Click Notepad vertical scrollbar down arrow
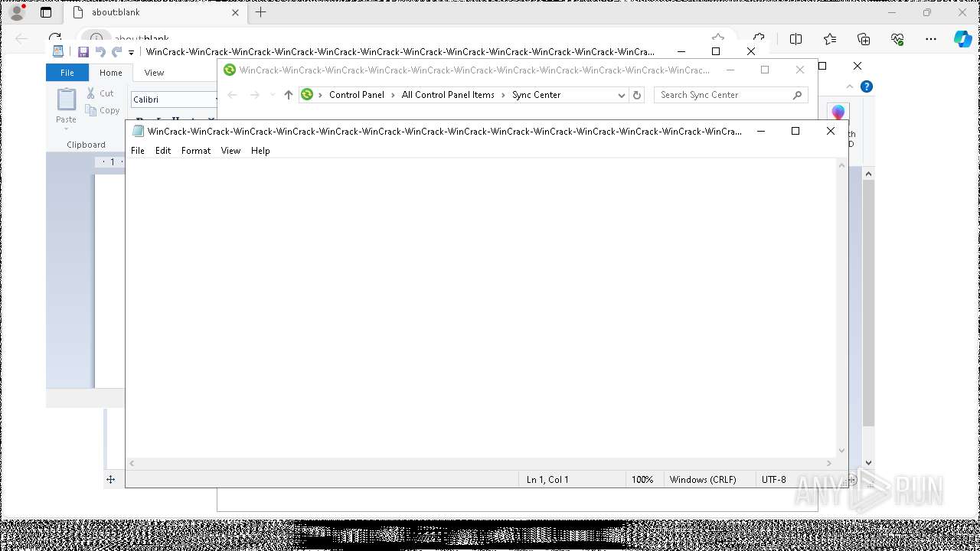Screen dimensions: 980x551 (842, 451)
